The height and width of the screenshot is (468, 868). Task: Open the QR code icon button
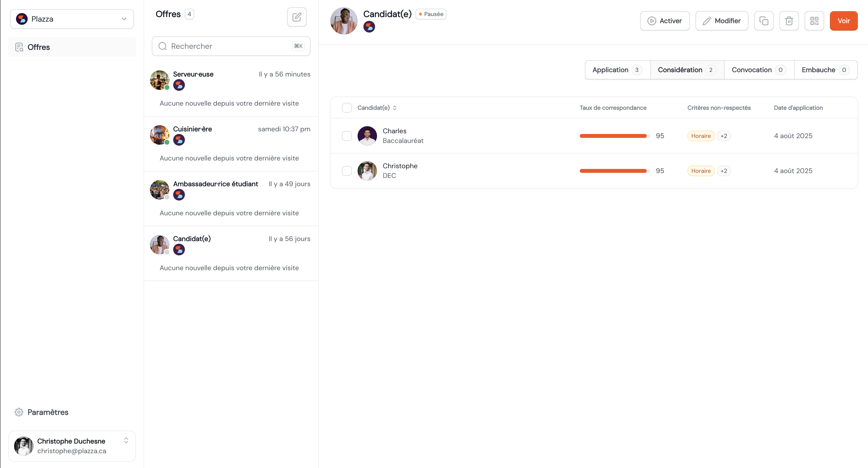coord(814,21)
